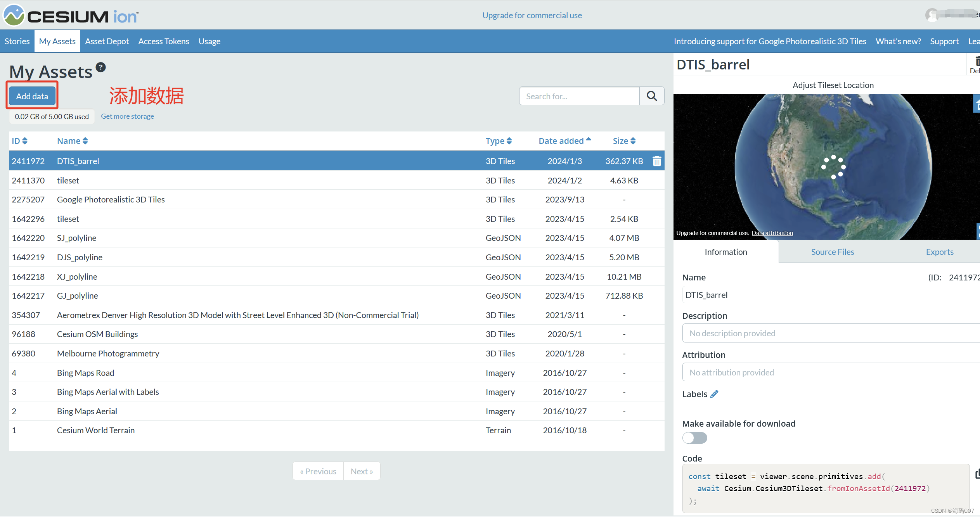This screenshot has height=517, width=980.
Task: Select the My Assets tab
Action: click(57, 41)
